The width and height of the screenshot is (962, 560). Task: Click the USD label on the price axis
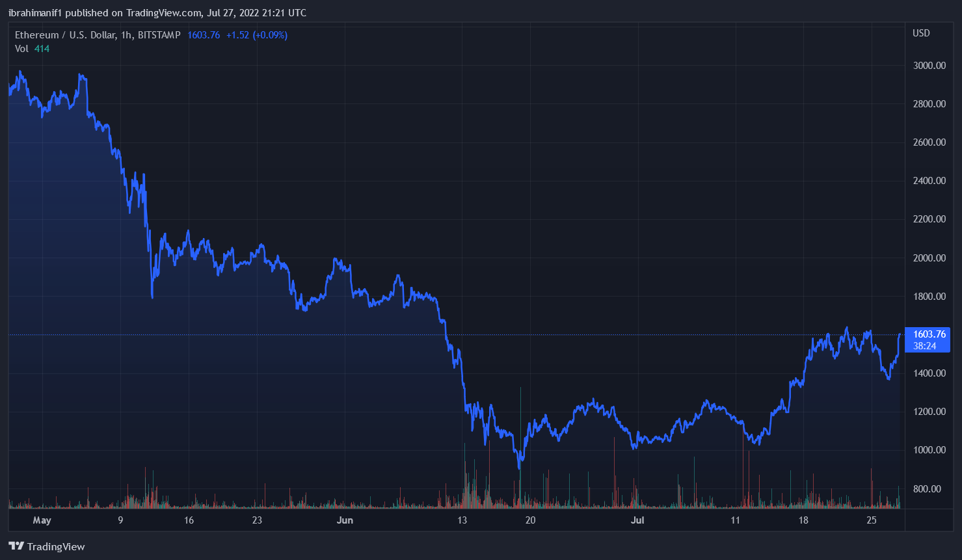(921, 33)
